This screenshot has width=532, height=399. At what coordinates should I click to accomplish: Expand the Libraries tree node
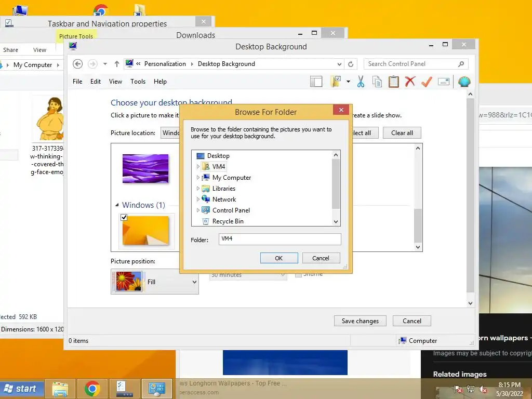click(x=198, y=188)
